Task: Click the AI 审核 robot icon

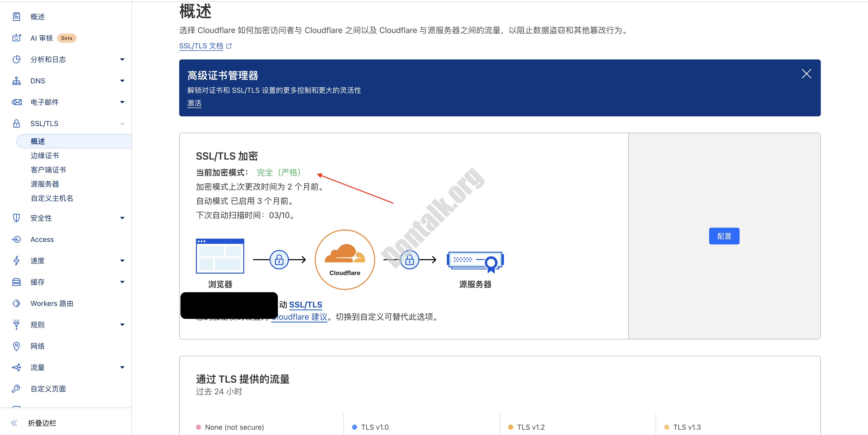Action: tap(16, 38)
